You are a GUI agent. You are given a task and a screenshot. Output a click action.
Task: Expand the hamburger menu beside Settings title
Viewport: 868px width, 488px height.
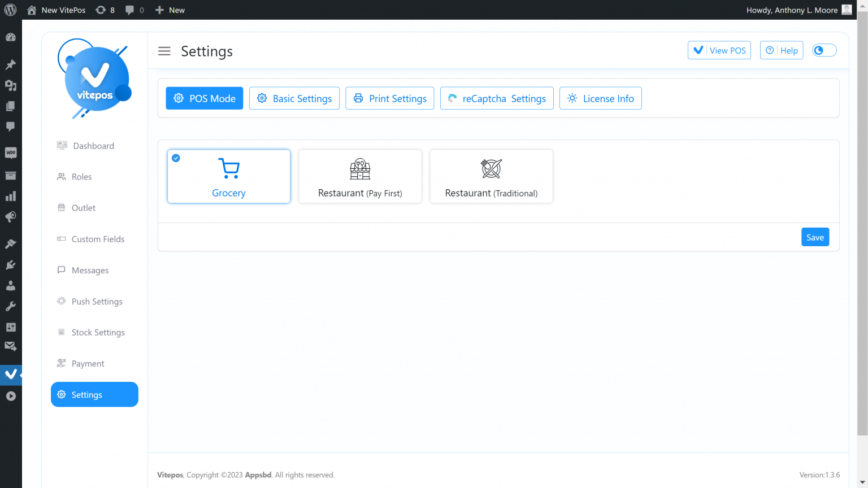pyautogui.click(x=164, y=51)
